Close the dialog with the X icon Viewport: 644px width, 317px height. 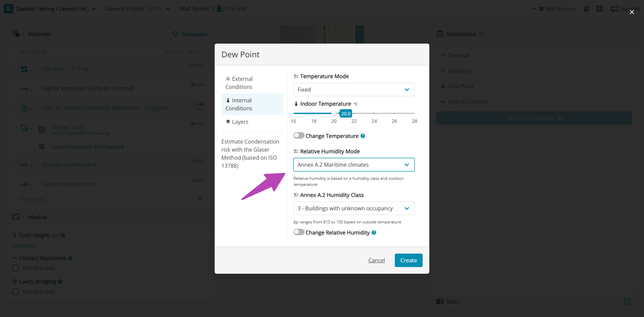coord(632,12)
